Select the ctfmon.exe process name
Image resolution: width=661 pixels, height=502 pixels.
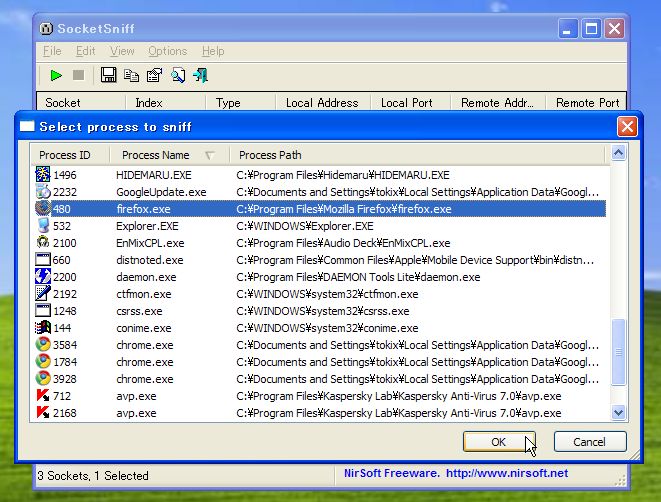(x=144, y=294)
